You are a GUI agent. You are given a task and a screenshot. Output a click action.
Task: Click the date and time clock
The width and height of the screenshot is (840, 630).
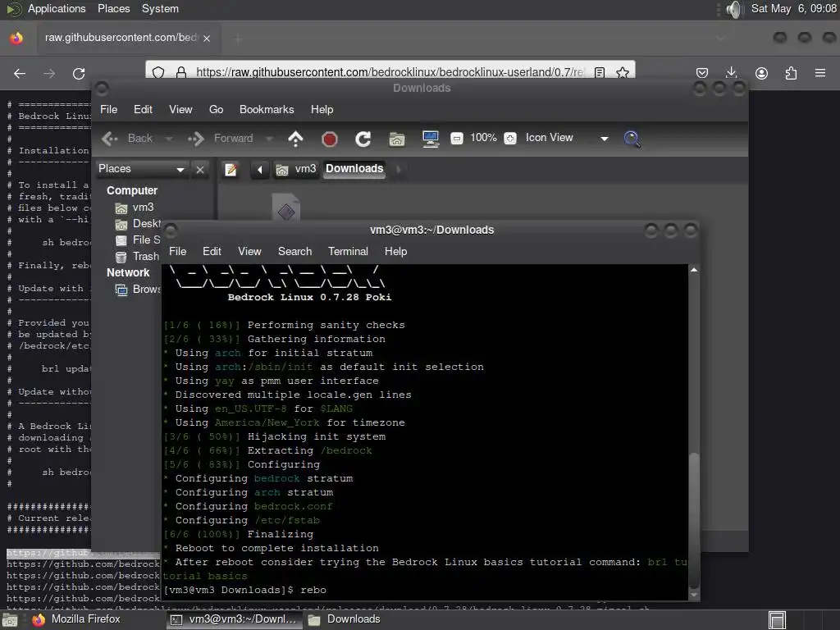[793, 8]
